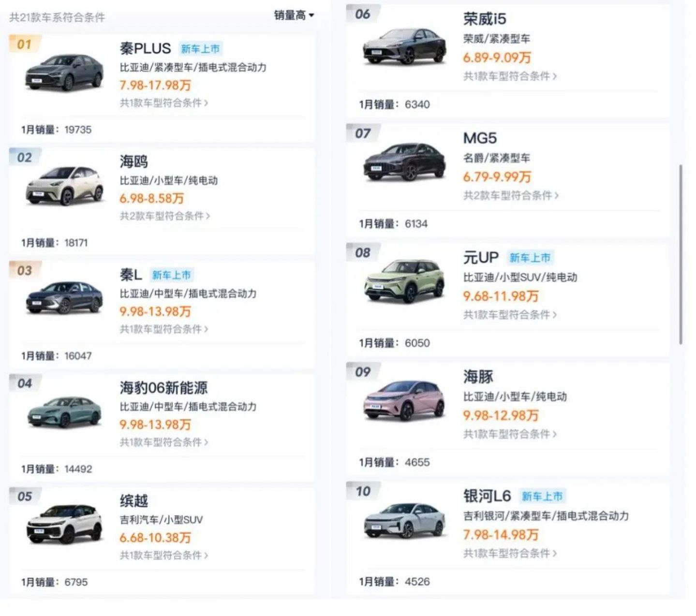This screenshot has width=696, height=616.
Task: Expand 共2款车型符合条件 under 海鸥
Action: coord(164,216)
